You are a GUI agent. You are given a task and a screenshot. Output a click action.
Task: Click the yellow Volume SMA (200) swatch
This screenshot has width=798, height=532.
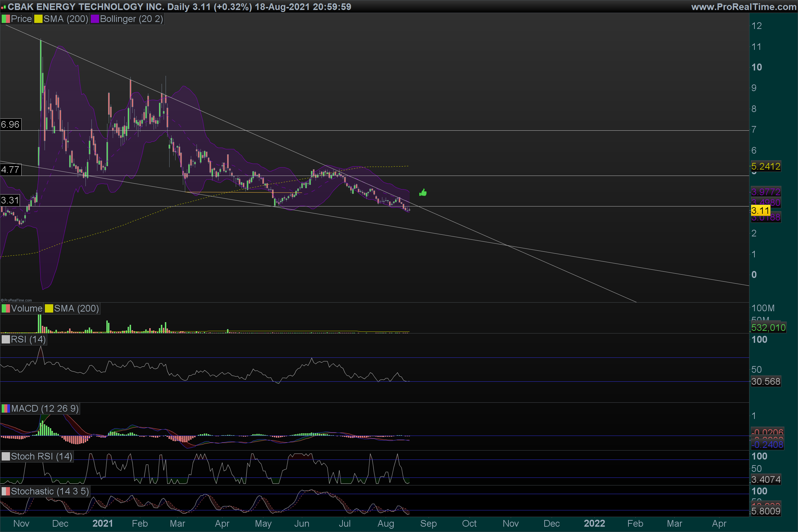click(49, 309)
